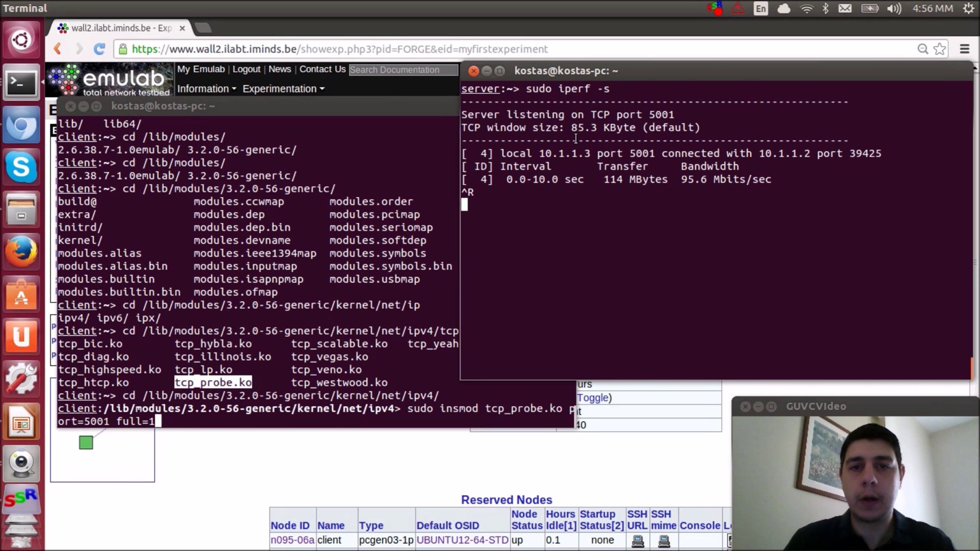Open the n095-06a node link
This screenshot has width=980, height=551.
point(292,540)
